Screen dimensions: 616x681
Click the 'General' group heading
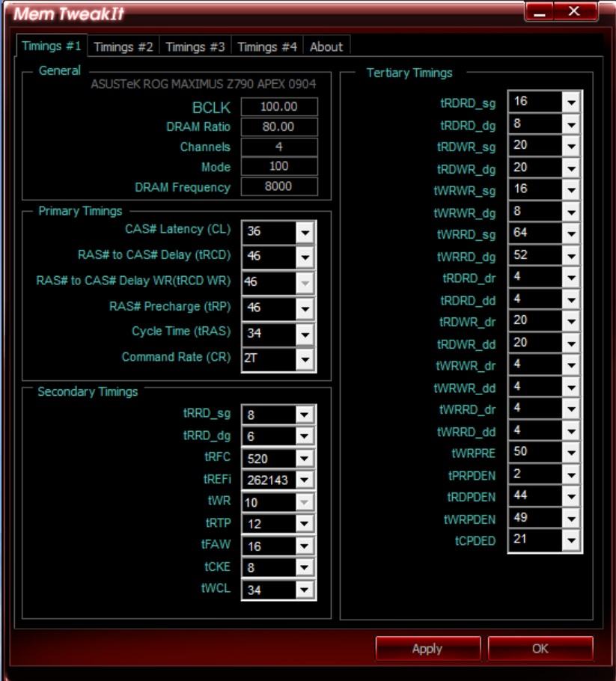tap(60, 70)
